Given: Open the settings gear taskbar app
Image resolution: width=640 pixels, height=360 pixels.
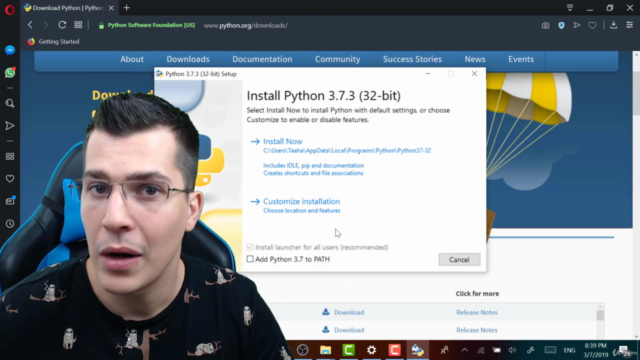Looking at the screenshot, I should [x=371, y=350].
